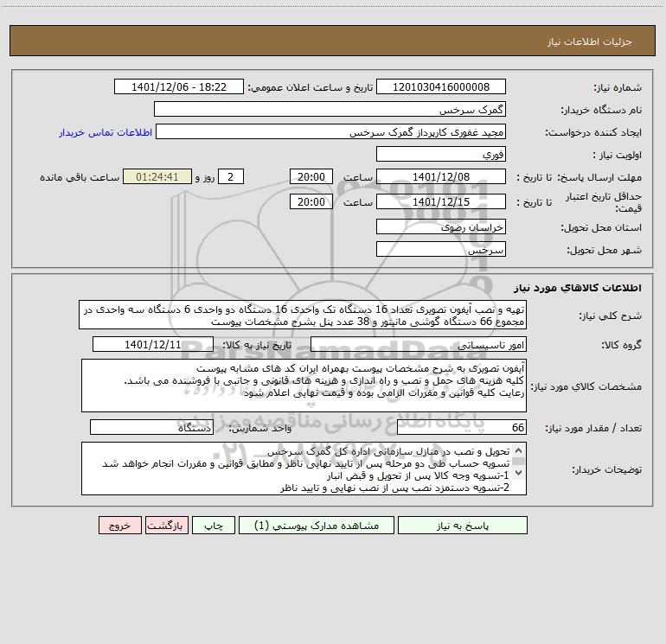Open مشاهده مدارک پیوستی (1) button
The image size is (666, 644).
pyautogui.click(x=317, y=526)
